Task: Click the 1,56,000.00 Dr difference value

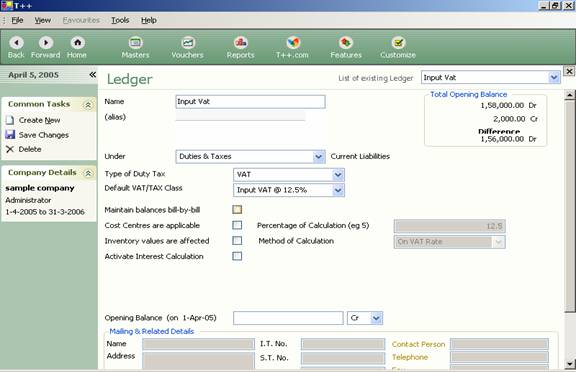Action: [x=508, y=139]
